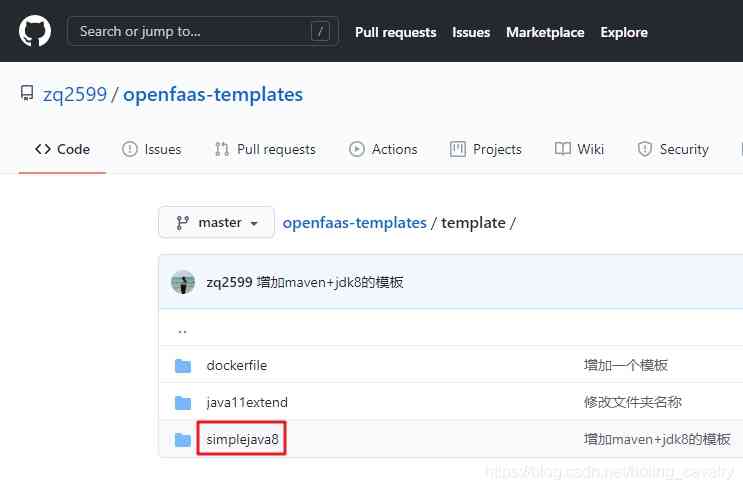The image size is (743, 490).
Task: Click the slash shortcut key icon
Action: 320,32
